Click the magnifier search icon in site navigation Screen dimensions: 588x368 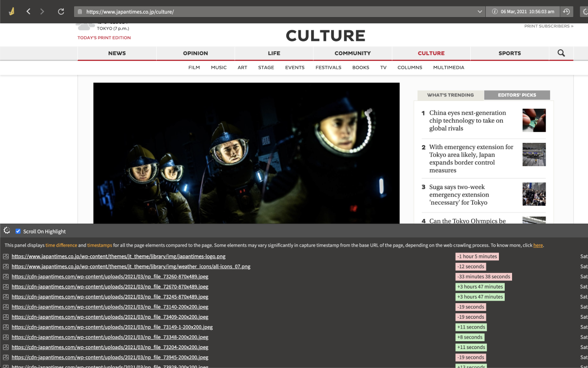(561, 53)
